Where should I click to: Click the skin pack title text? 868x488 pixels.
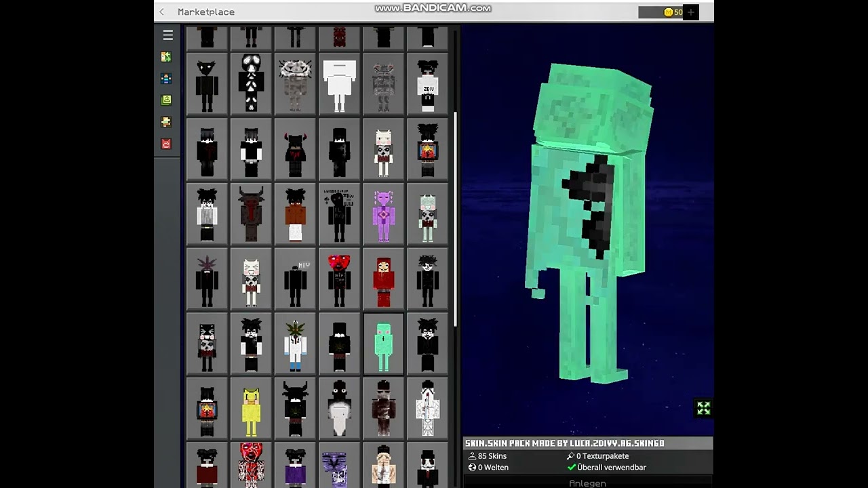point(564,443)
